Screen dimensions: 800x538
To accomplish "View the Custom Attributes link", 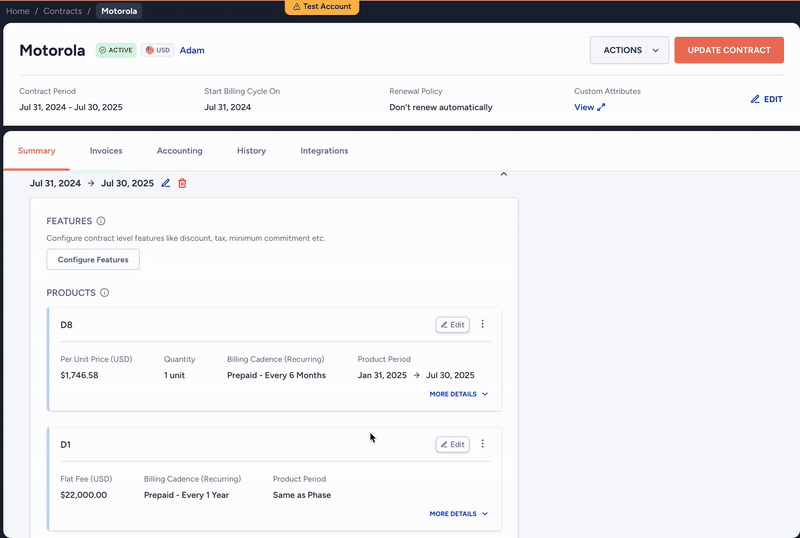I will coord(590,107).
